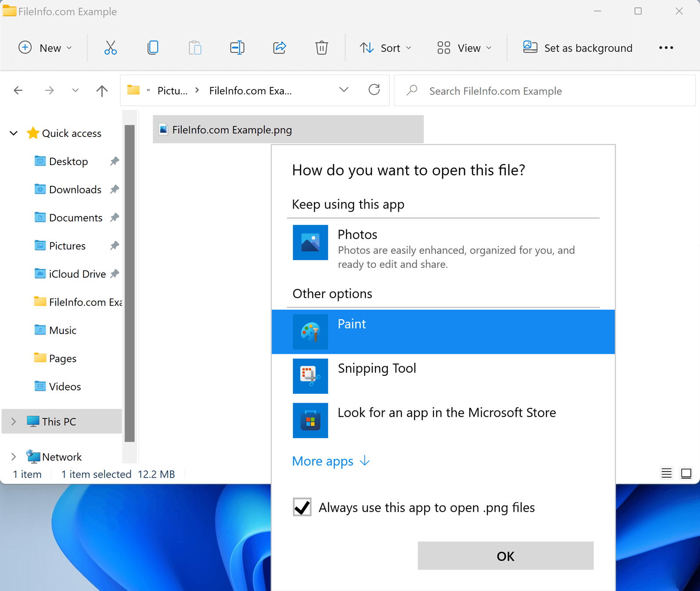
Task: Select Look for an app in Microsoft Store
Action: [443, 421]
